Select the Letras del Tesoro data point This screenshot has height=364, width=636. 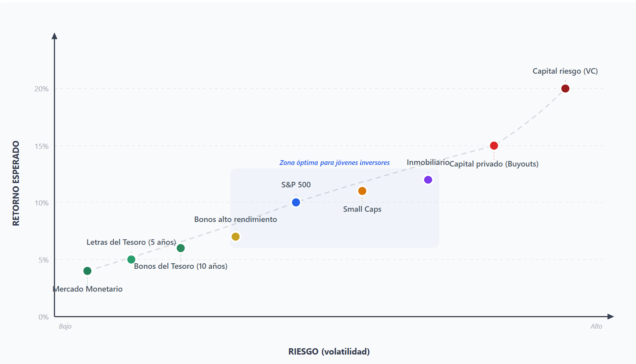click(131, 259)
